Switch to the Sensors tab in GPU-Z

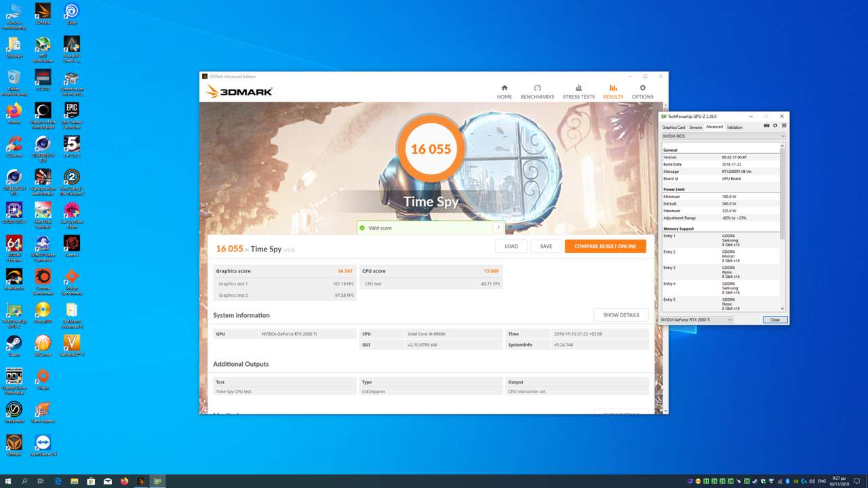click(x=696, y=127)
